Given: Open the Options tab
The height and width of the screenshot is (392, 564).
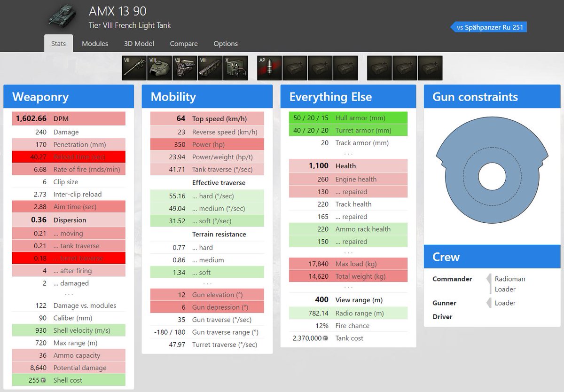Looking at the screenshot, I should (226, 43).
